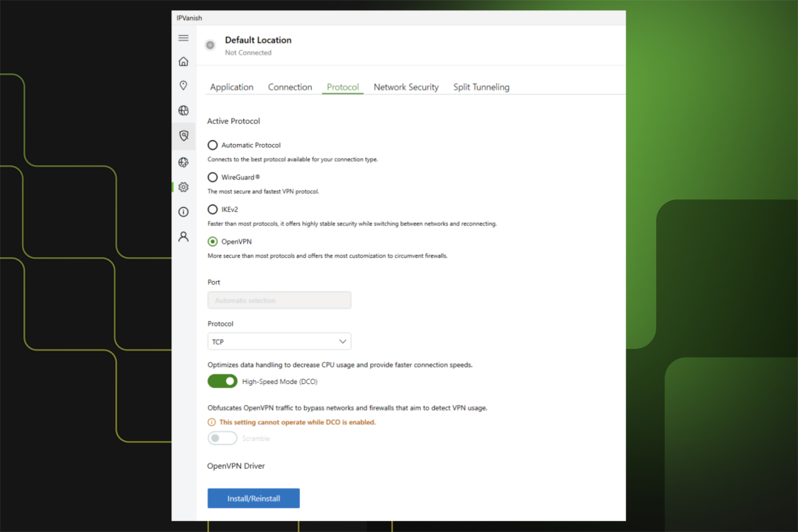Viewport: 798px width, 532px height.
Task: Click the Install/Reinstall button
Action: tap(253, 499)
